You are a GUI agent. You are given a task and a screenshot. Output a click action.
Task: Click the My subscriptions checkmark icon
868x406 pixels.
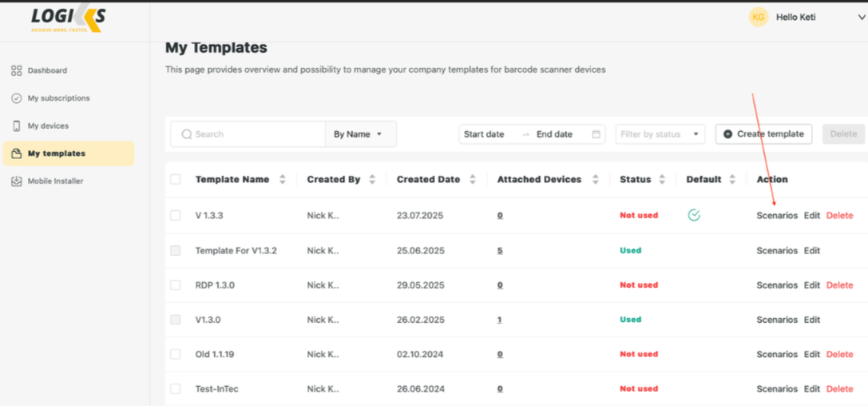16,98
